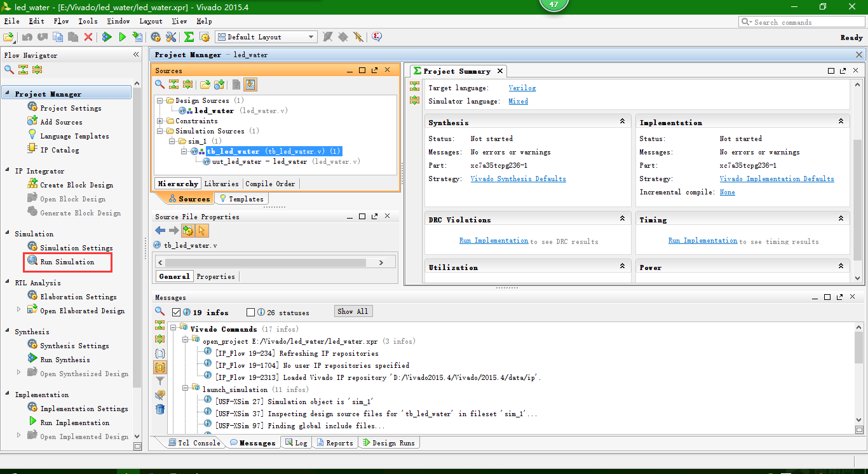
Task: Collapse the Design Sources tree node
Action: pyautogui.click(x=160, y=100)
